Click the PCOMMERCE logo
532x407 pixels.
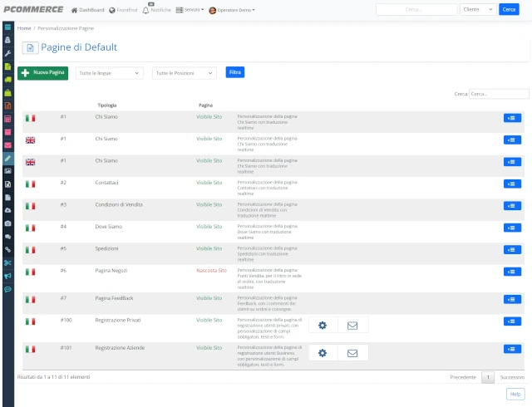click(x=33, y=9)
